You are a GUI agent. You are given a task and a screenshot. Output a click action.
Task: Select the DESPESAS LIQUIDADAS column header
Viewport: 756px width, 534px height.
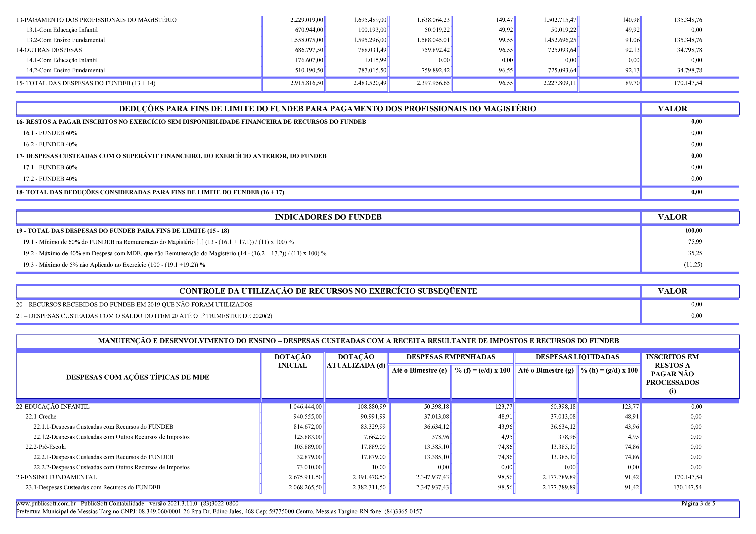(x=577, y=357)
